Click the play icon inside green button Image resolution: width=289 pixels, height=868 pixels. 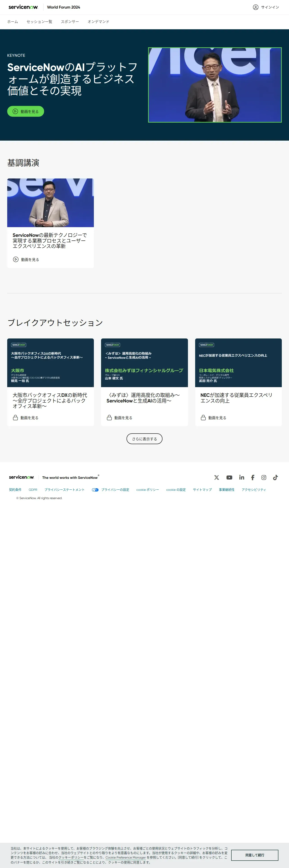coord(15,111)
